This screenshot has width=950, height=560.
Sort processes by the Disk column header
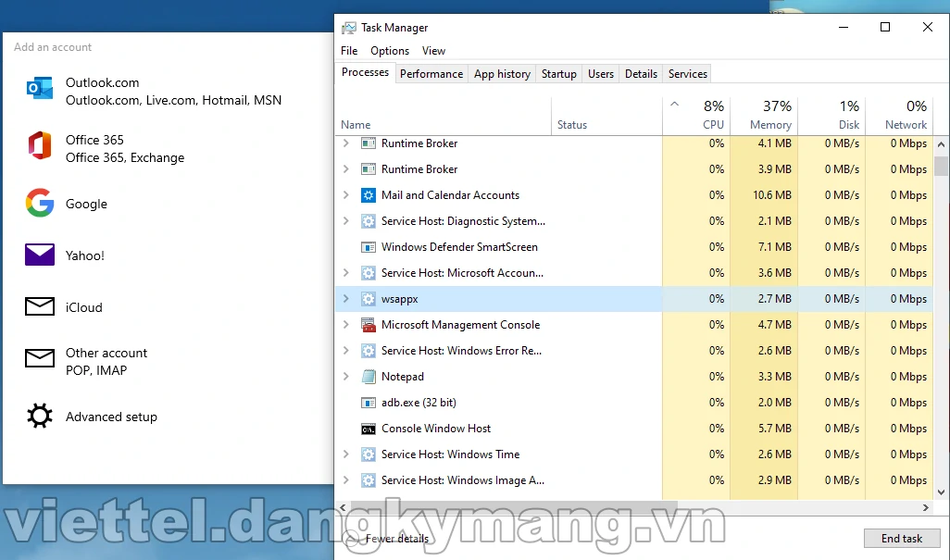tap(831, 115)
